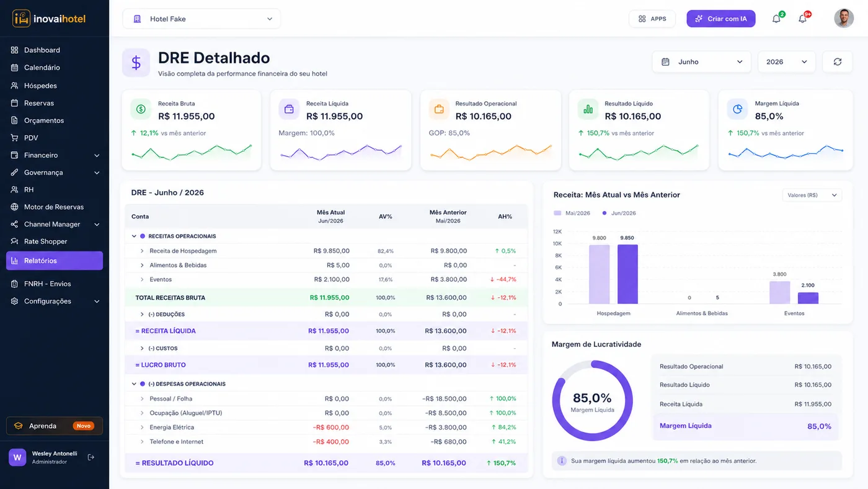Open the Valores (R$) chart dropdown
This screenshot has height=489, width=868.
pos(812,195)
